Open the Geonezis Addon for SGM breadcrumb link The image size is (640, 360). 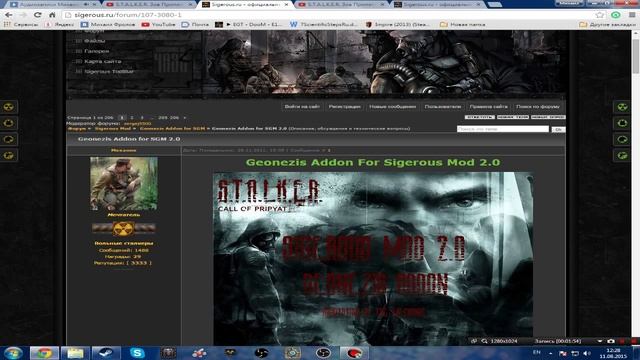pos(172,129)
